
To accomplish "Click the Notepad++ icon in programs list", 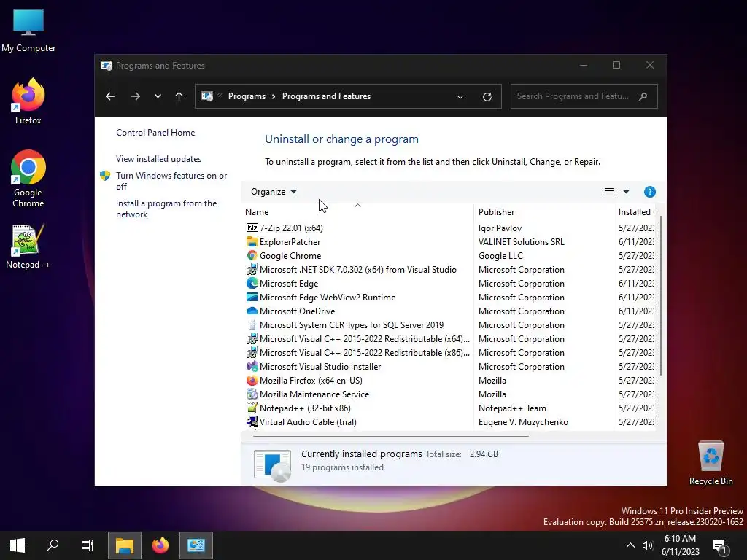I will click(x=252, y=408).
